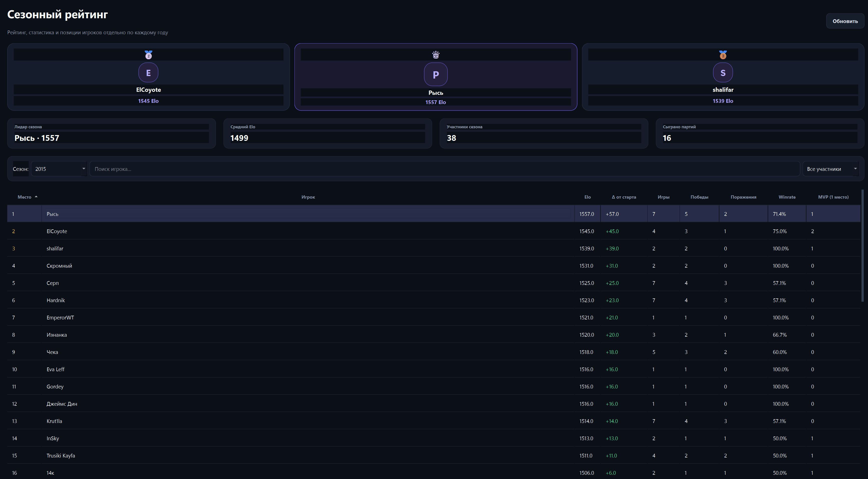Click the Обновить refresh button
The image size is (868, 479).
tap(845, 21)
